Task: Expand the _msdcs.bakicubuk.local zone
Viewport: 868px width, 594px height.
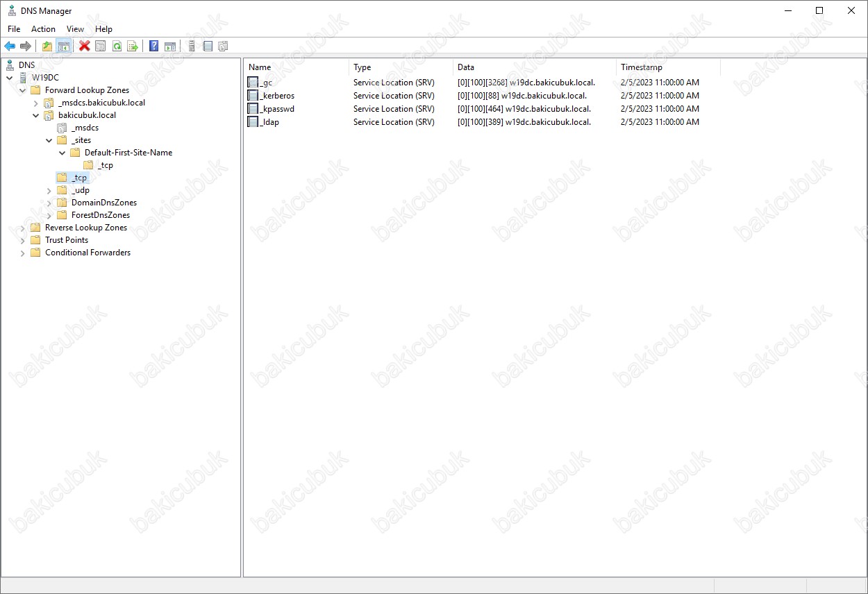Action: tap(36, 103)
